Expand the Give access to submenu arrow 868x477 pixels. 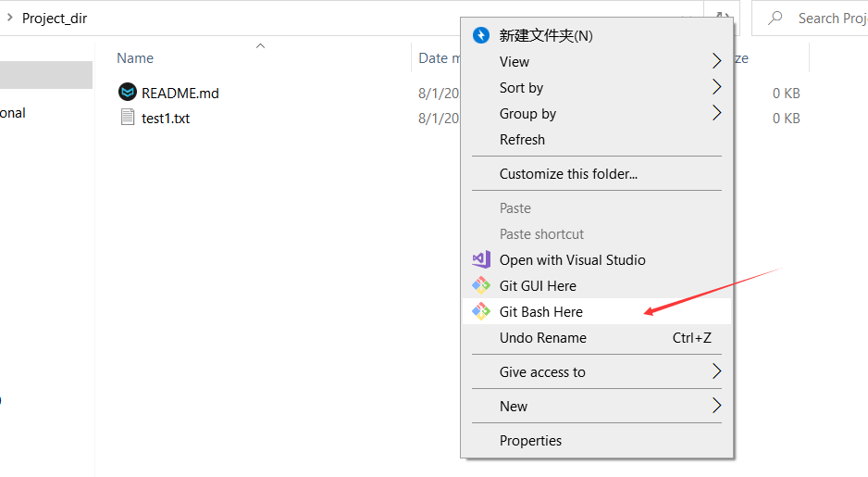point(716,371)
